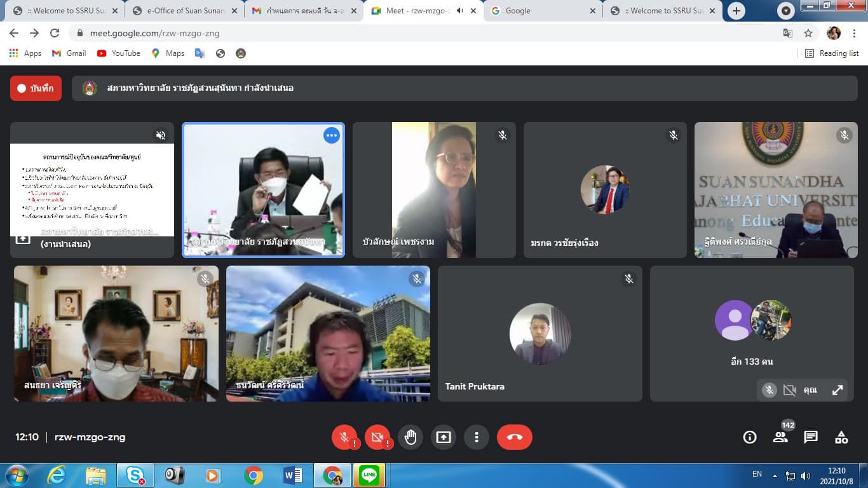
Task: Expand self-view tile to full screen
Action: 837,390
